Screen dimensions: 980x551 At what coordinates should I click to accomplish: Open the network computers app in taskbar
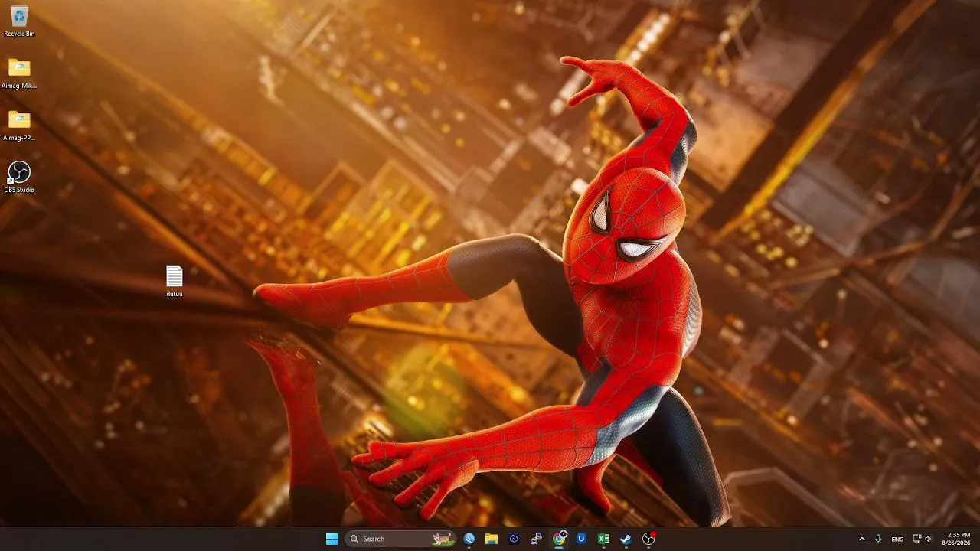(x=537, y=539)
